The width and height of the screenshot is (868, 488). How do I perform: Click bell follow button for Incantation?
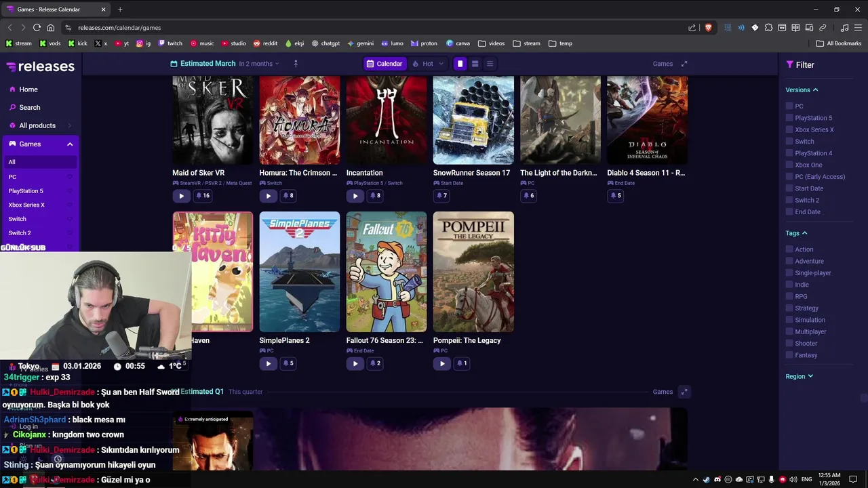(x=375, y=196)
